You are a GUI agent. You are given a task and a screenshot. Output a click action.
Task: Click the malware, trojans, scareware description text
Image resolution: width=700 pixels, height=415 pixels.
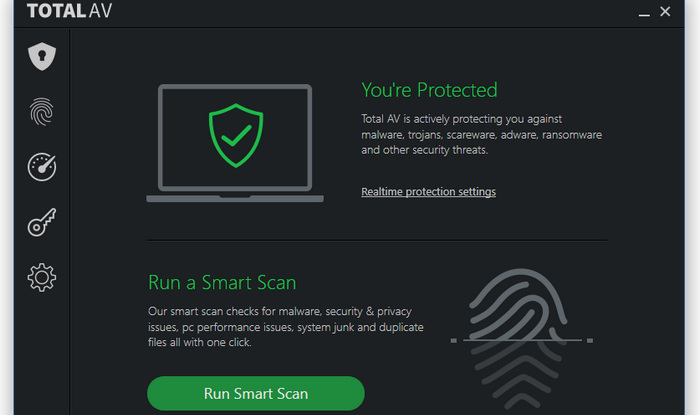481,134
